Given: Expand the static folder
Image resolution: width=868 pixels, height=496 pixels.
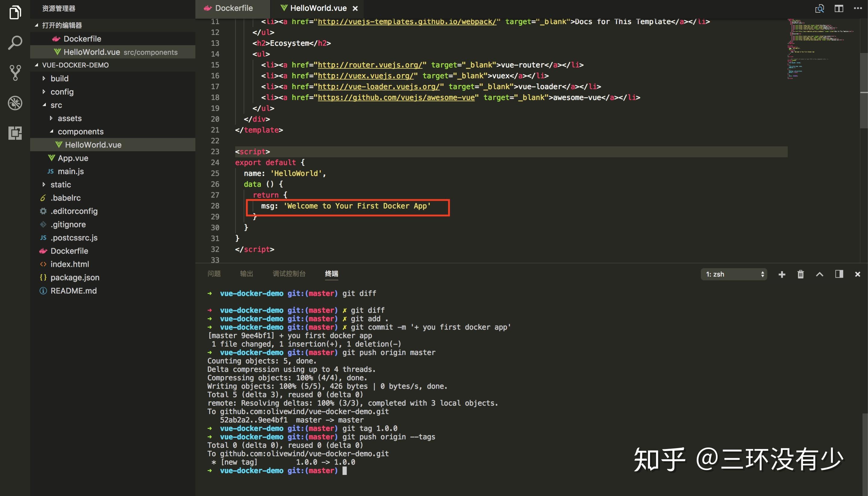Looking at the screenshot, I should point(61,185).
